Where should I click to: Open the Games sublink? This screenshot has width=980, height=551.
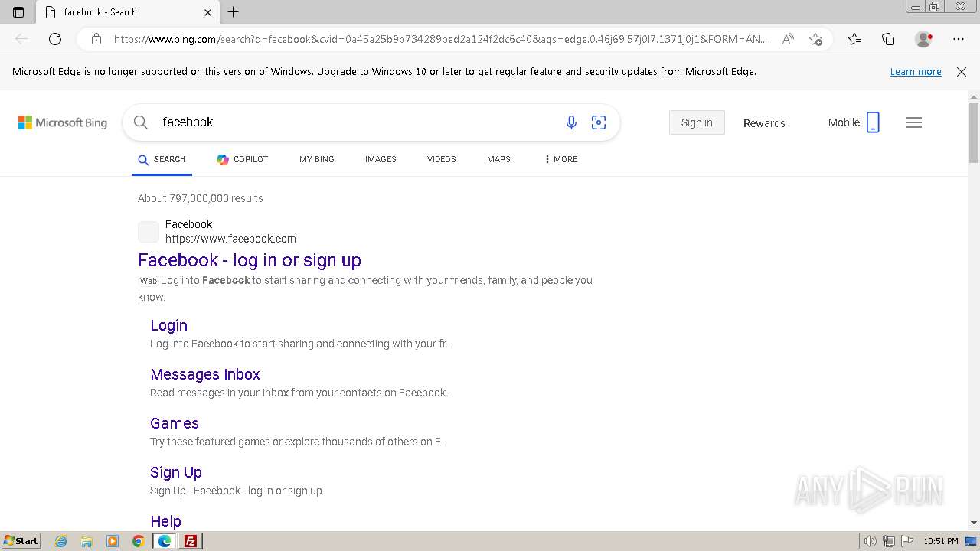click(175, 423)
